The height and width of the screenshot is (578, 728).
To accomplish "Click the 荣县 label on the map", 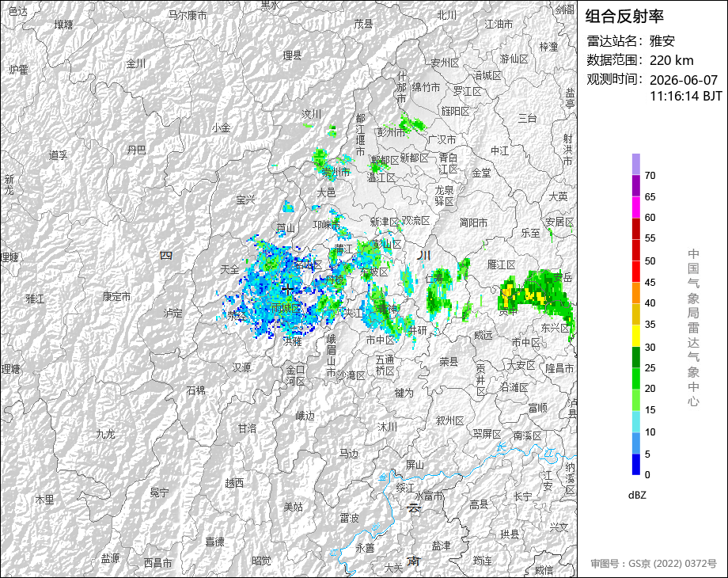I will 449,362.
